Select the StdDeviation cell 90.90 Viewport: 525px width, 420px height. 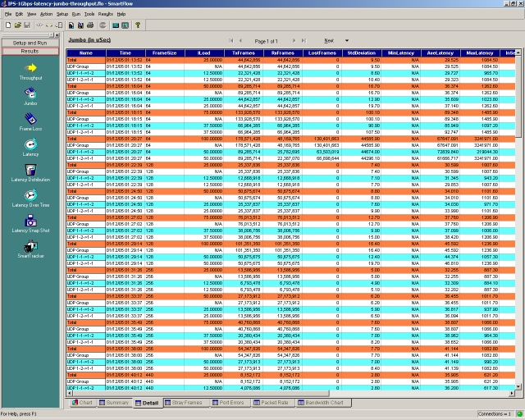[362, 126]
